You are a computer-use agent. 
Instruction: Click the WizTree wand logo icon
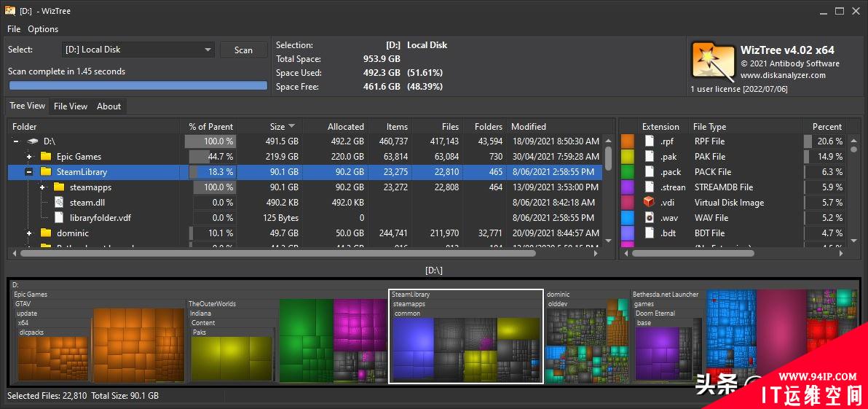coord(713,63)
